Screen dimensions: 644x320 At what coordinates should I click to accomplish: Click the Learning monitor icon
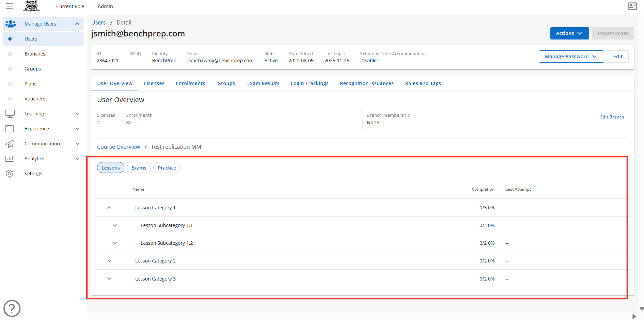point(10,114)
